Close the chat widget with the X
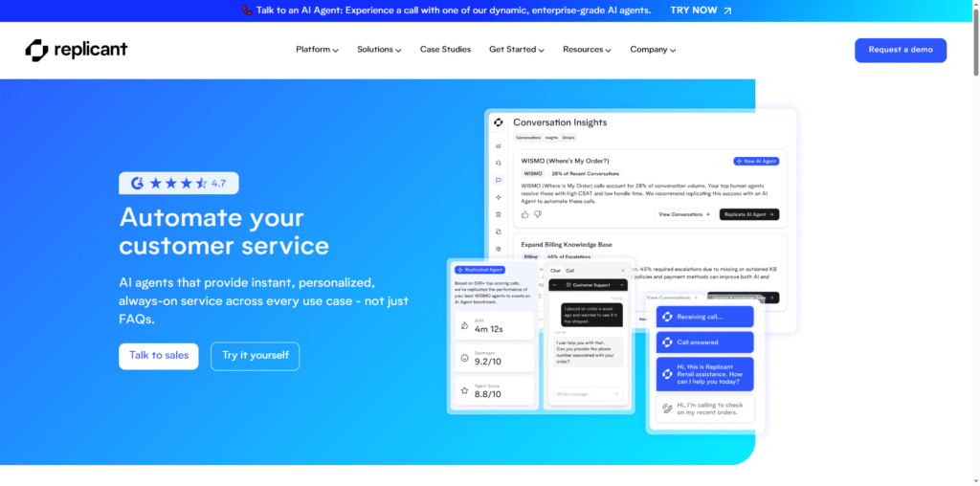The height and width of the screenshot is (486, 980). tap(622, 271)
